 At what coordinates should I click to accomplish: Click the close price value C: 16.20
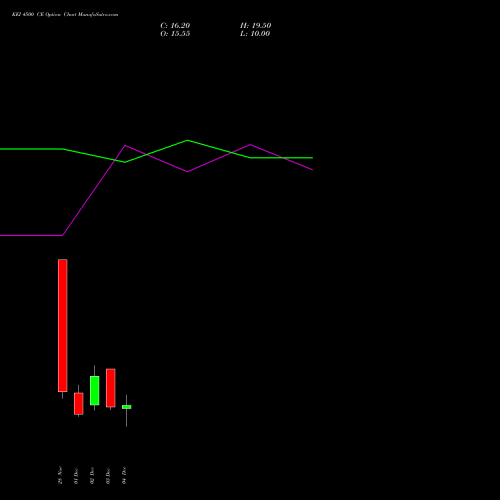[x=175, y=26]
